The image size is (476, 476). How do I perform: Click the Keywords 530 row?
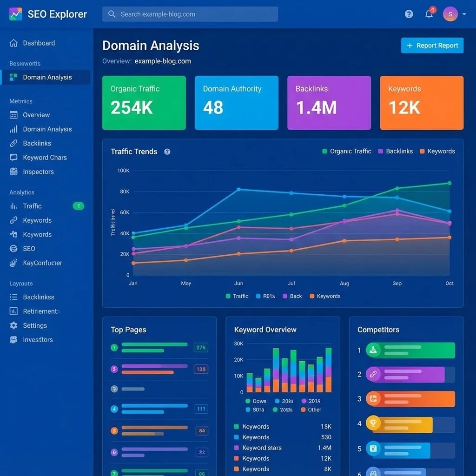283,437
